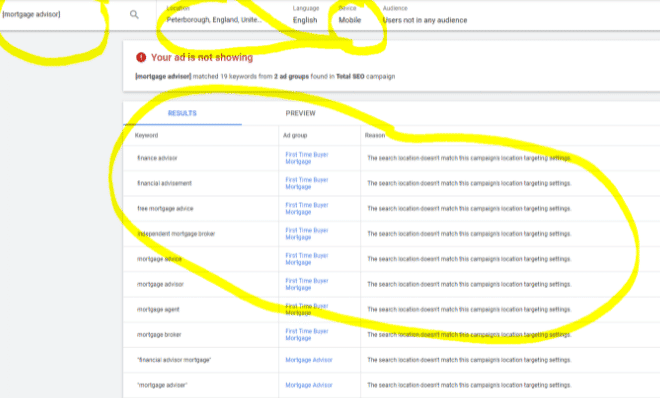Open Mortgage Advisor link for "mortgage adviser"
The image size is (660, 398).
[309, 385]
